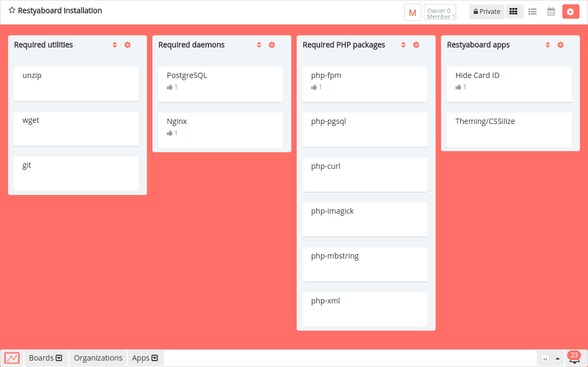Star the Restyaboard Installation board
The height and width of the screenshot is (367, 588).
pos(12,11)
